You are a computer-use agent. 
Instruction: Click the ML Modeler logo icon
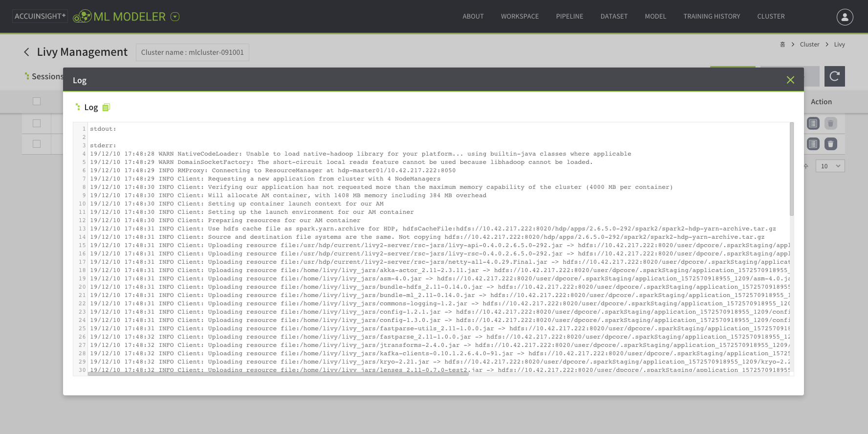pos(83,17)
